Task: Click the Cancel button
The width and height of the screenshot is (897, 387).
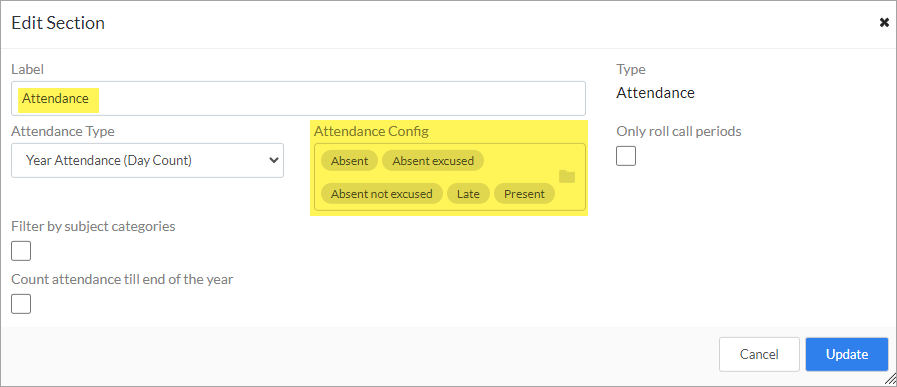Action: click(759, 354)
